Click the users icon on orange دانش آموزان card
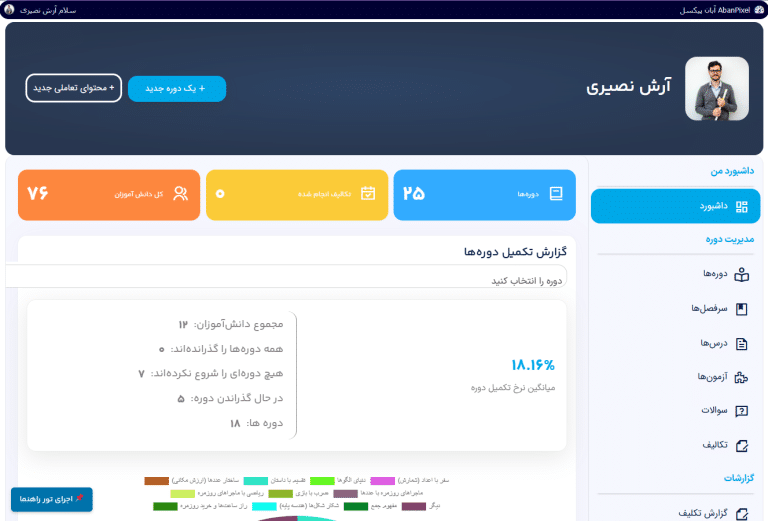The image size is (768, 521). (x=180, y=194)
